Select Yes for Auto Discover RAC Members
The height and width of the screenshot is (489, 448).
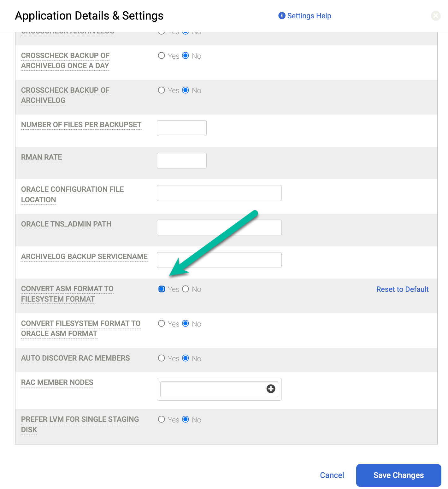(x=161, y=358)
